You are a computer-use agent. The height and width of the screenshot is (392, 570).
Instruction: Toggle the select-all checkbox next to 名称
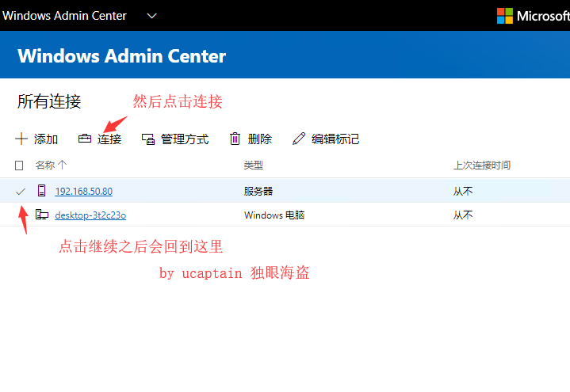pos(19,166)
